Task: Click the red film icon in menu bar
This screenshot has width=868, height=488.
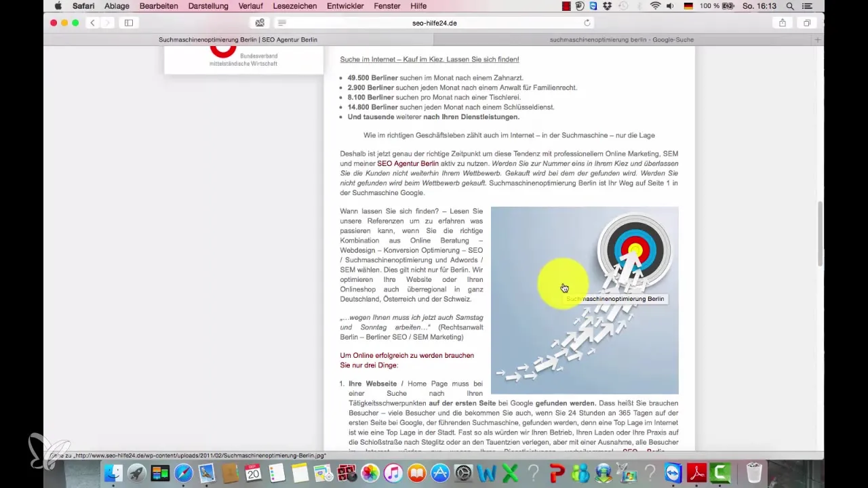Action: point(566,6)
